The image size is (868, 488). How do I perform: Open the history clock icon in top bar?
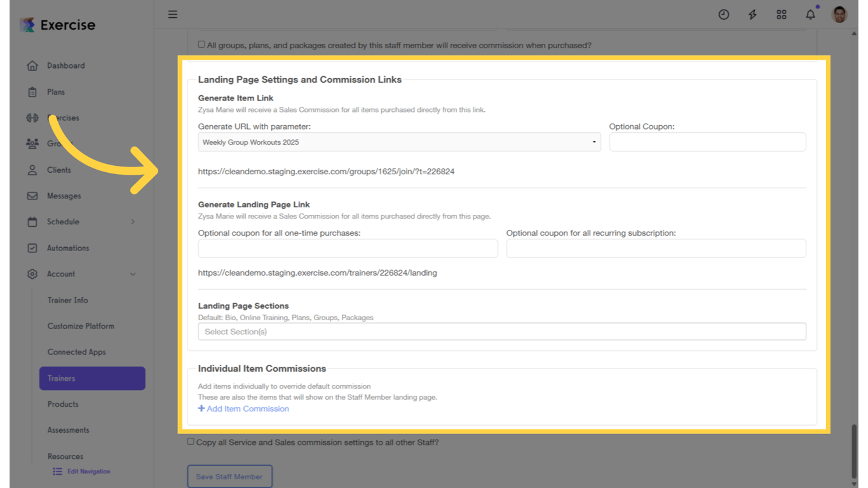(x=724, y=14)
